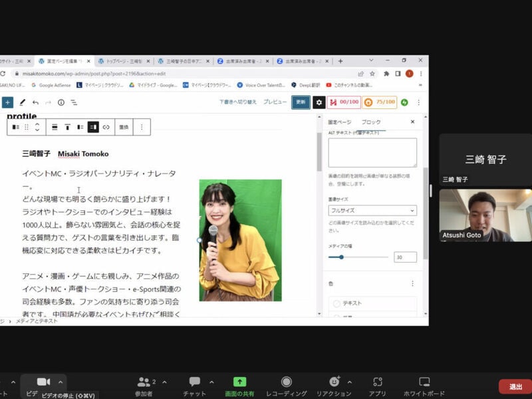This screenshot has width=532, height=399.
Task: Click the 置換 replace media button
Action: (124, 127)
